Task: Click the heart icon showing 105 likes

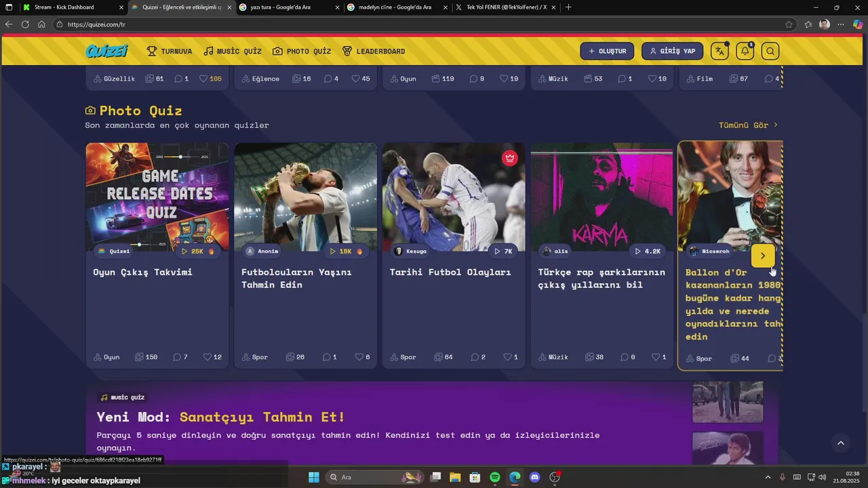Action: [203, 79]
